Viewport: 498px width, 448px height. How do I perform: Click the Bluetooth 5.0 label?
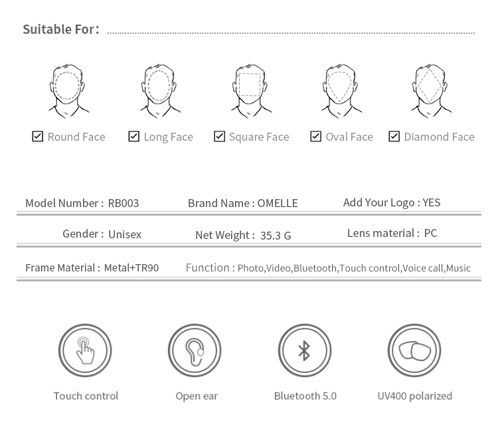click(x=305, y=396)
